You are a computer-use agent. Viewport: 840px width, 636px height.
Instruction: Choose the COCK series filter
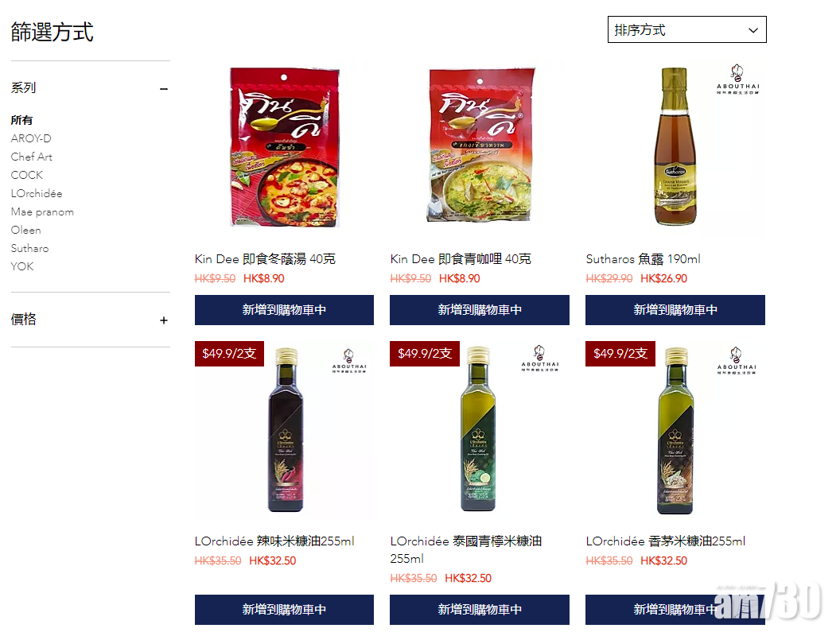(x=27, y=175)
